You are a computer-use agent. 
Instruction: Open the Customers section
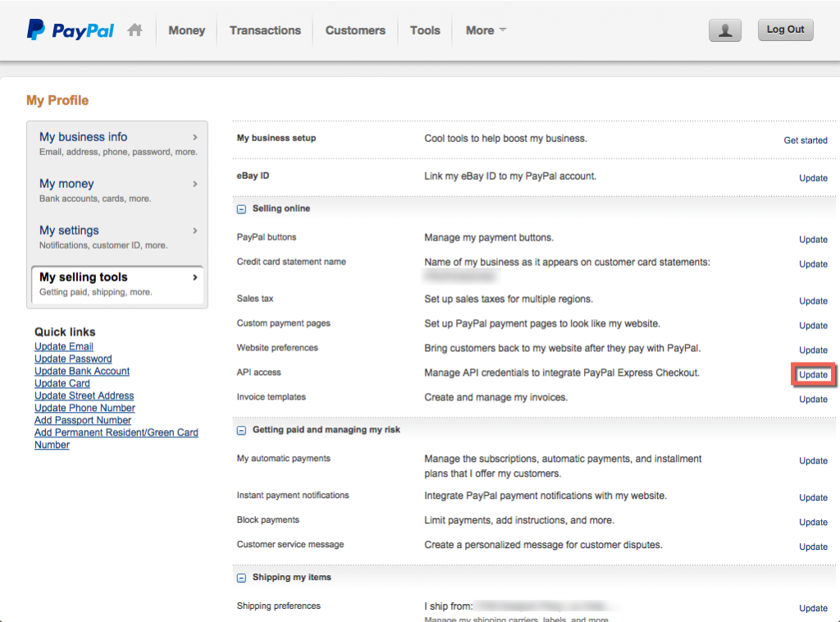point(355,30)
